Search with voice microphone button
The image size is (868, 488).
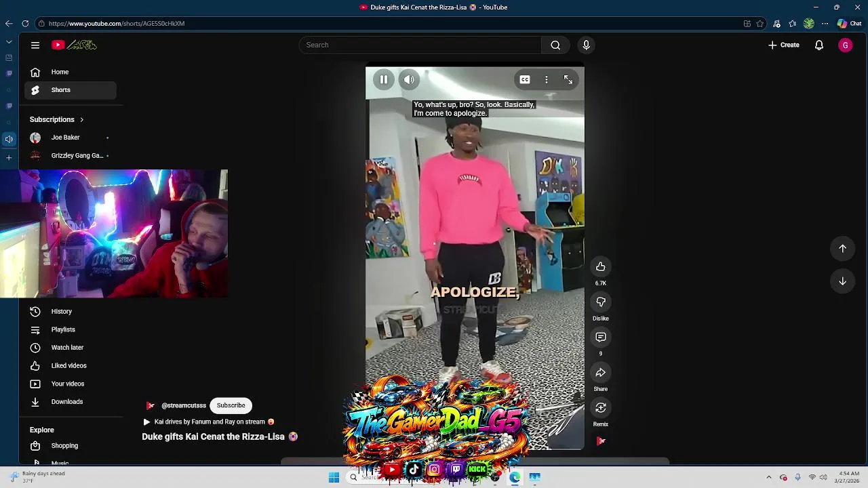(x=587, y=45)
